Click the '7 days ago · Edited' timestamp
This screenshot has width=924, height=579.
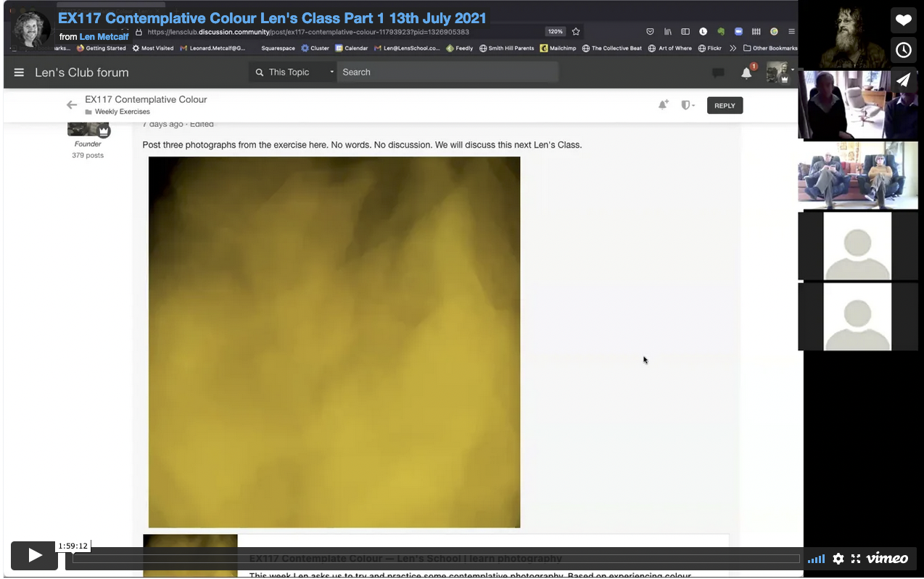tap(178, 124)
